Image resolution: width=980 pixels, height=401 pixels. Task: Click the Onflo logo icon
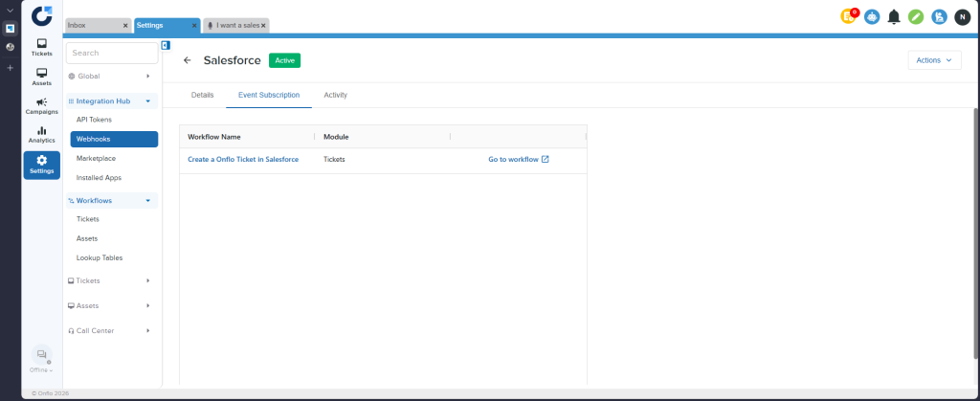(42, 15)
